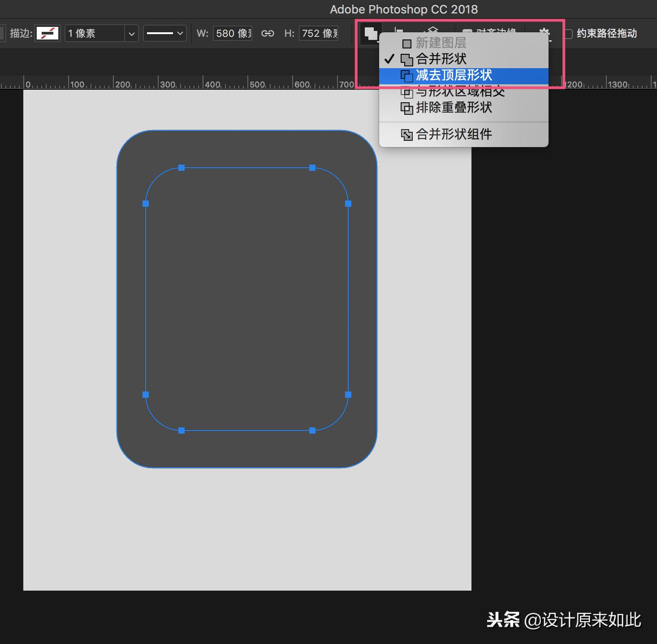Click the link icon between W and H
657x644 pixels.
pos(268,33)
